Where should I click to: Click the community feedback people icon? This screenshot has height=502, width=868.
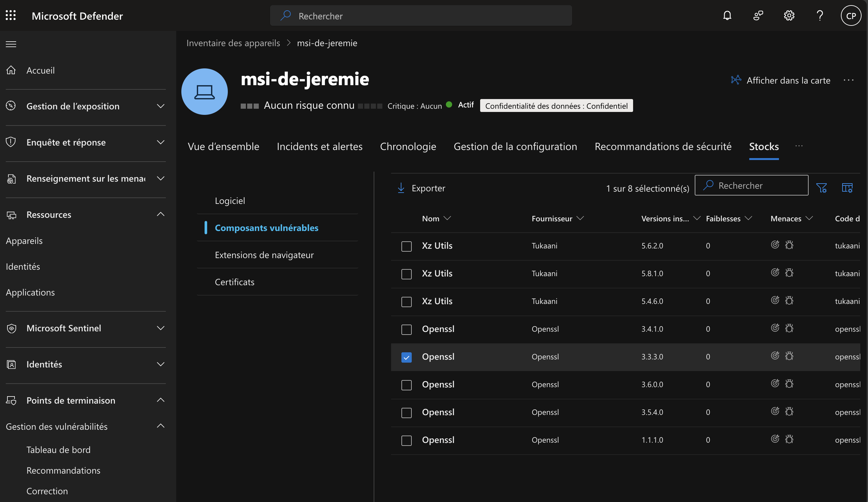[758, 15]
